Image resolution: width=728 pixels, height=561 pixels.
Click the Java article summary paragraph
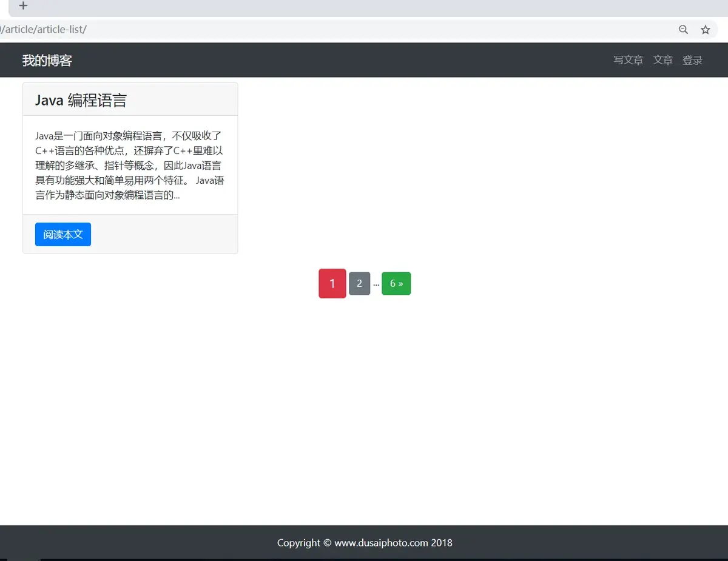pyautogui.click(x=130, y=166)
